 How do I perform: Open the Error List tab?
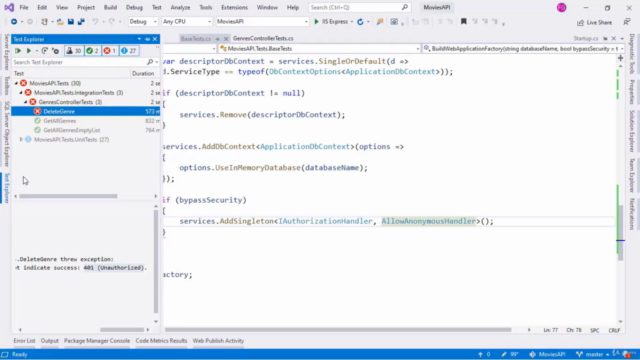coord(24,341)
